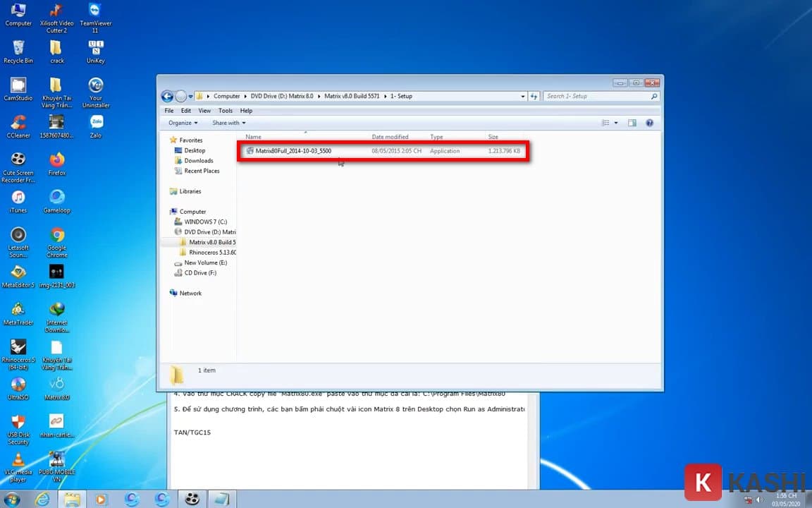The image size is (812, 508).
Task: Open the View menu
Action: click(204, 110)
